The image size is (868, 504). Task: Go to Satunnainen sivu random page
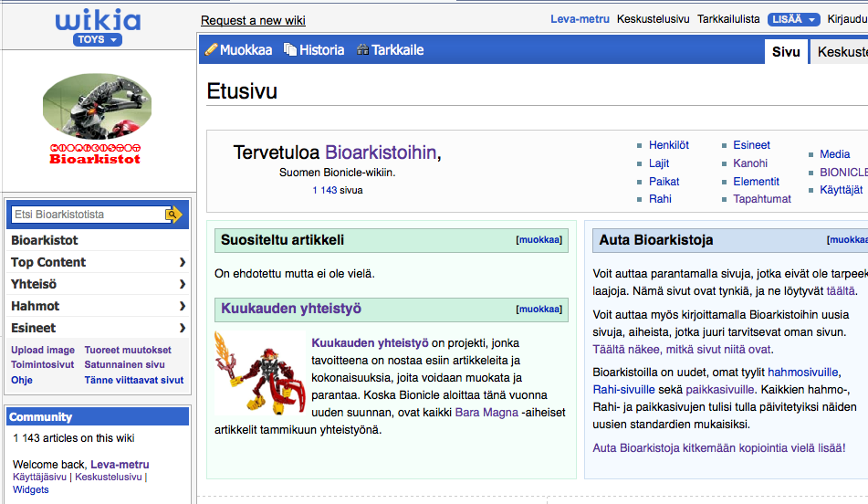[124, 364]
